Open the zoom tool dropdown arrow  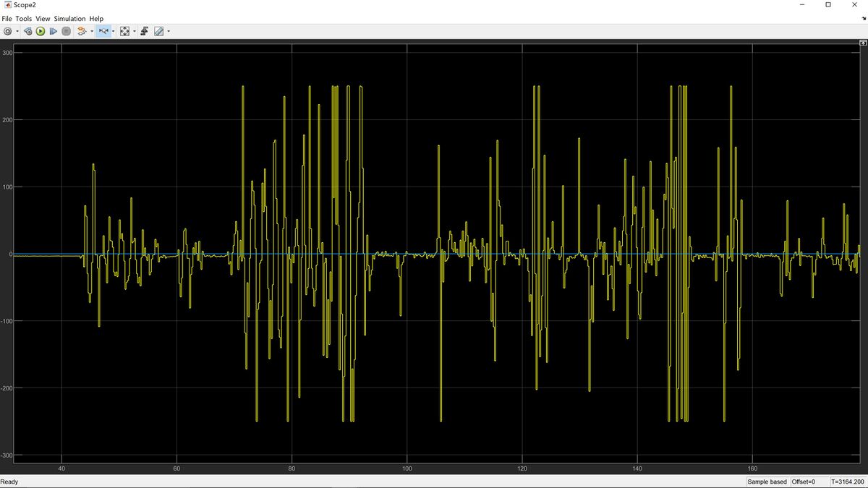(x=113, y=31)
